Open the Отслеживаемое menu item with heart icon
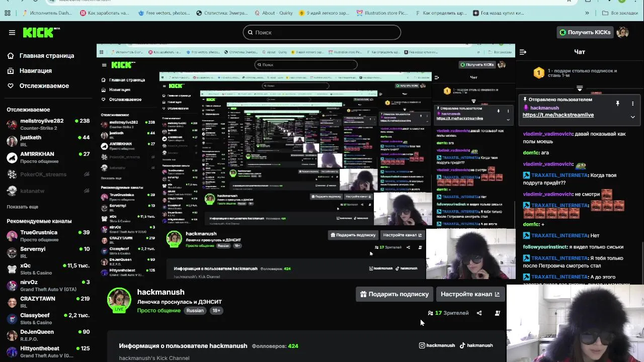The image size is (644, 362). (38, 86)
